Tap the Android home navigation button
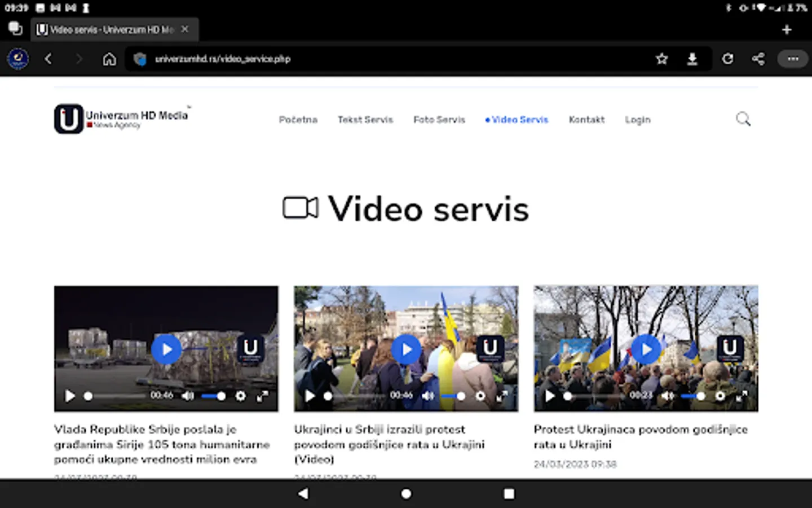Image resolution: width=812 pixels, height=508 pixels. [406, 494]
